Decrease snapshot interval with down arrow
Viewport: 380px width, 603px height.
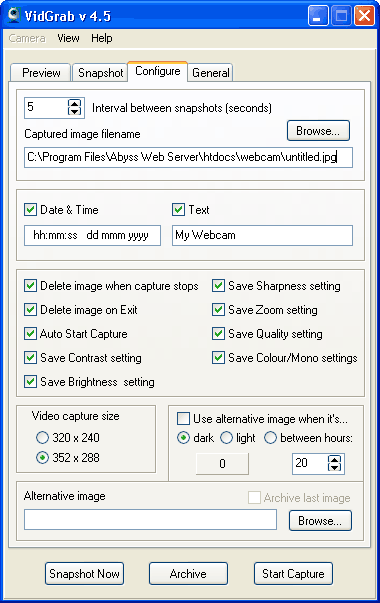[74, 111]
